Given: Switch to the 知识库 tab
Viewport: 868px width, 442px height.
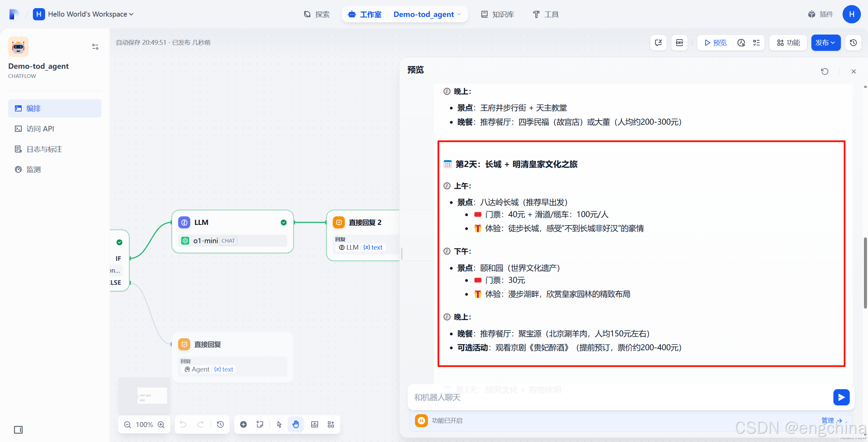Looking at the screenshot, I should click(x=498, y=14).
